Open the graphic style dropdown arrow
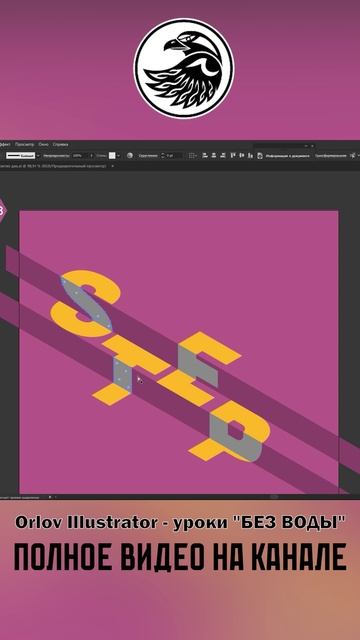The image size is (360, 640). tap(119, 156)
